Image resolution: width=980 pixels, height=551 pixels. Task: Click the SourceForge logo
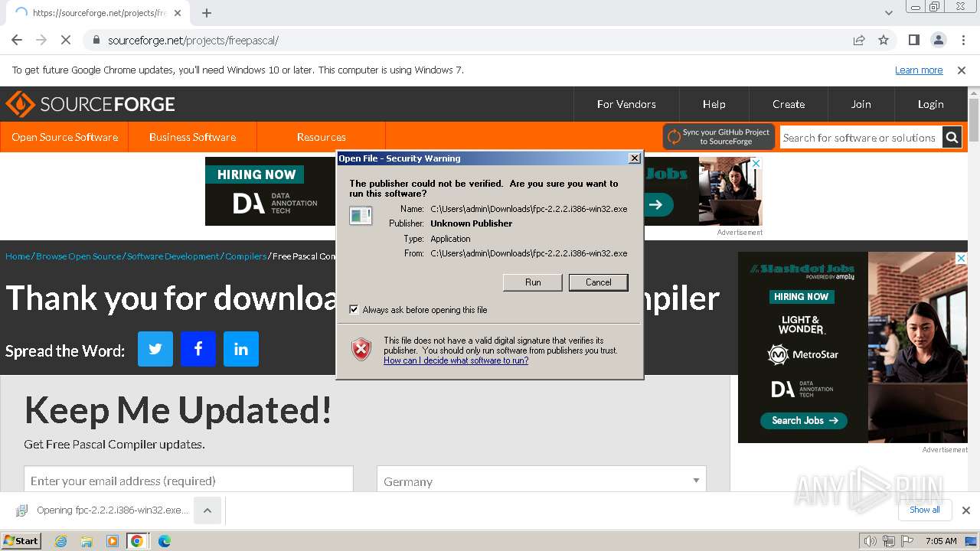coord(90,104)
